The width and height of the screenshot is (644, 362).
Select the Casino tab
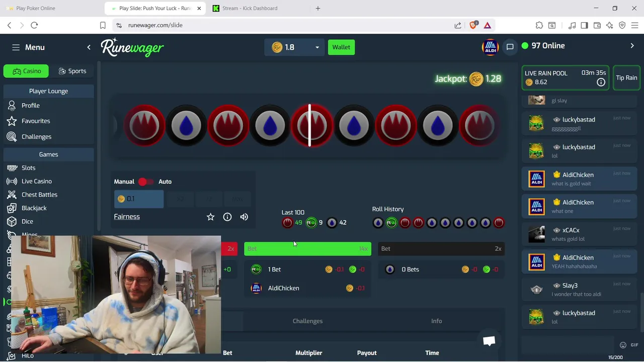[26, 71]
